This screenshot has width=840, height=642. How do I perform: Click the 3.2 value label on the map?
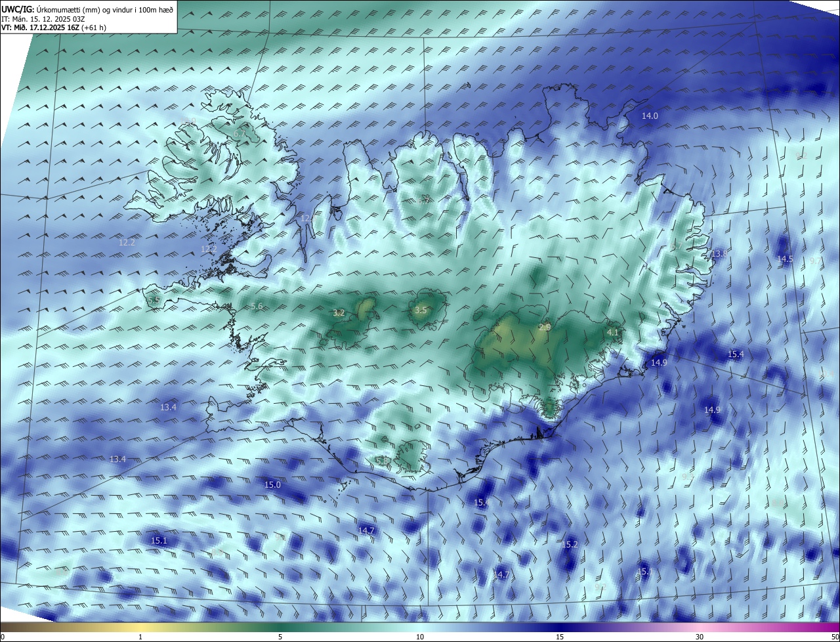[339, 312]
